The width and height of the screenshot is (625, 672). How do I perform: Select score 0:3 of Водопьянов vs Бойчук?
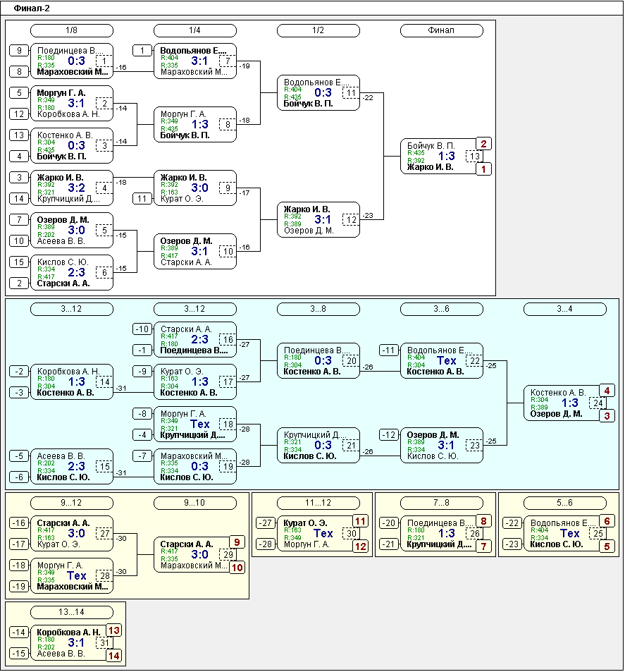(x=323, y=92)
